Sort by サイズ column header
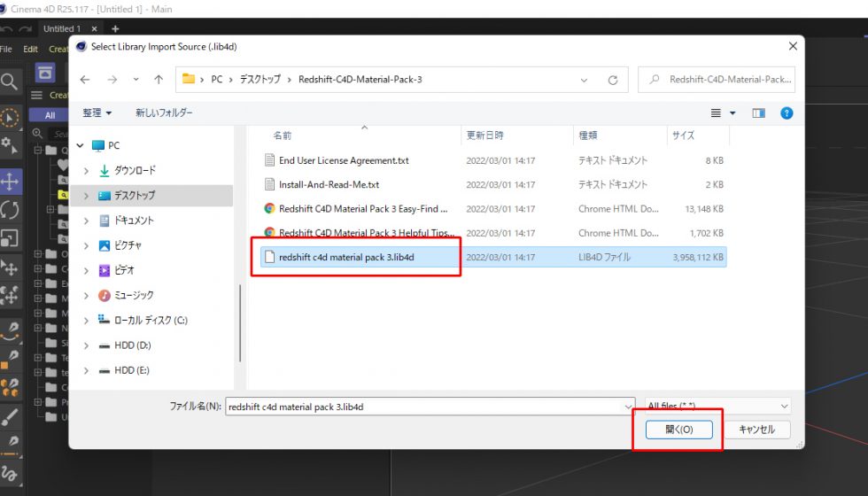 [683, 135]
